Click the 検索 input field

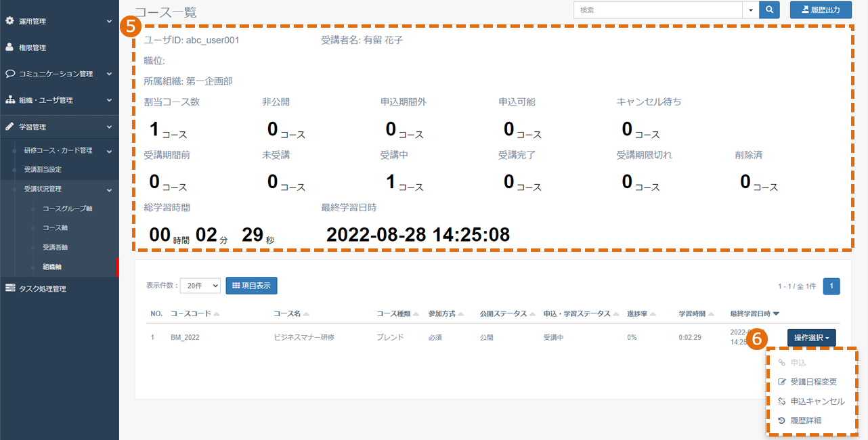(658, 10)
